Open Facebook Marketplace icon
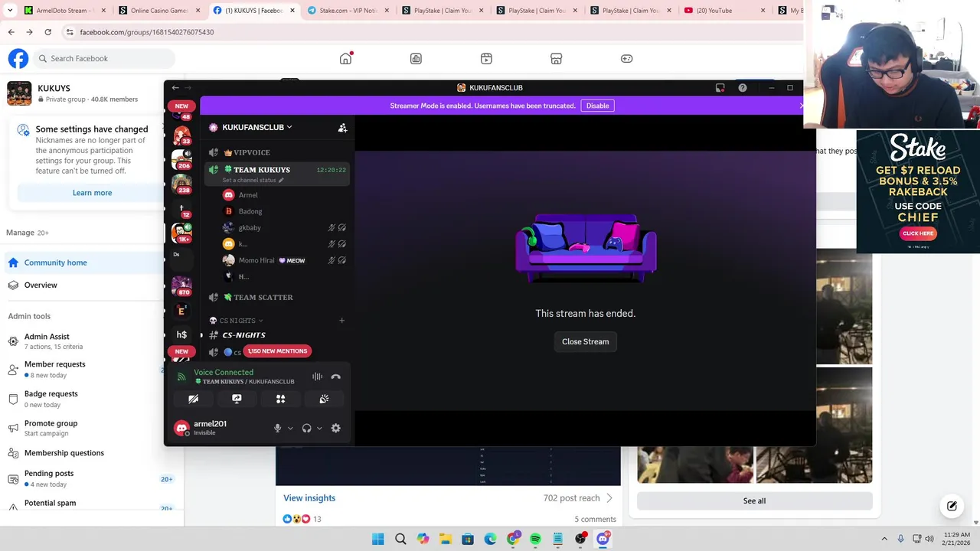 [x=557, y=59]
